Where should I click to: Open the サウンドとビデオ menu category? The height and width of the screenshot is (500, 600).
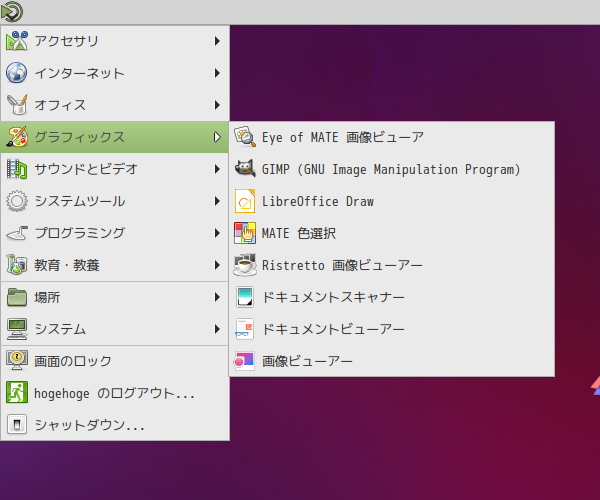115,169
